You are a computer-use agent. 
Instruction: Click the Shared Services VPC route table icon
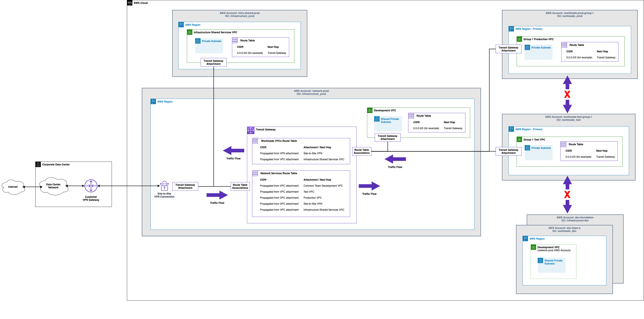tap(235, 41)
